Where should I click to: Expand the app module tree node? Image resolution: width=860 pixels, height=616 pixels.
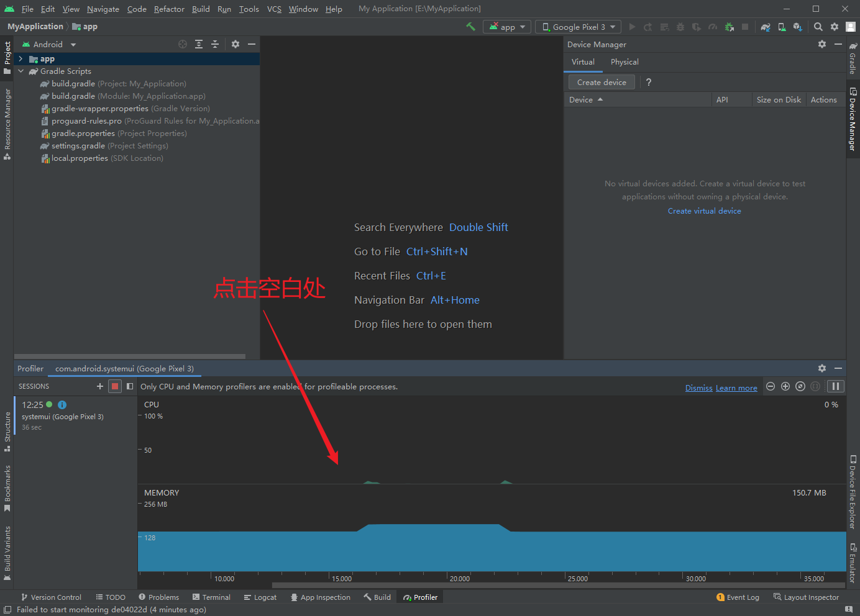point(21,59)
